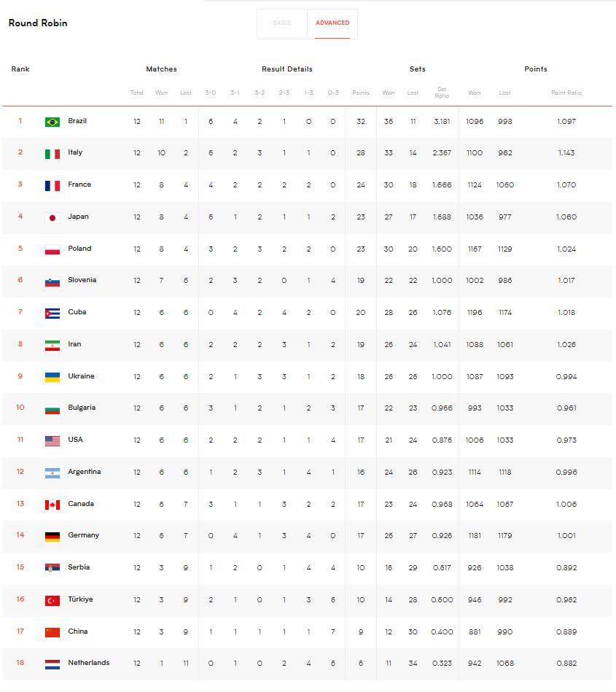Click the Cuba flag icon
Viewport: 616px width, 692px height.
[52, 313]
